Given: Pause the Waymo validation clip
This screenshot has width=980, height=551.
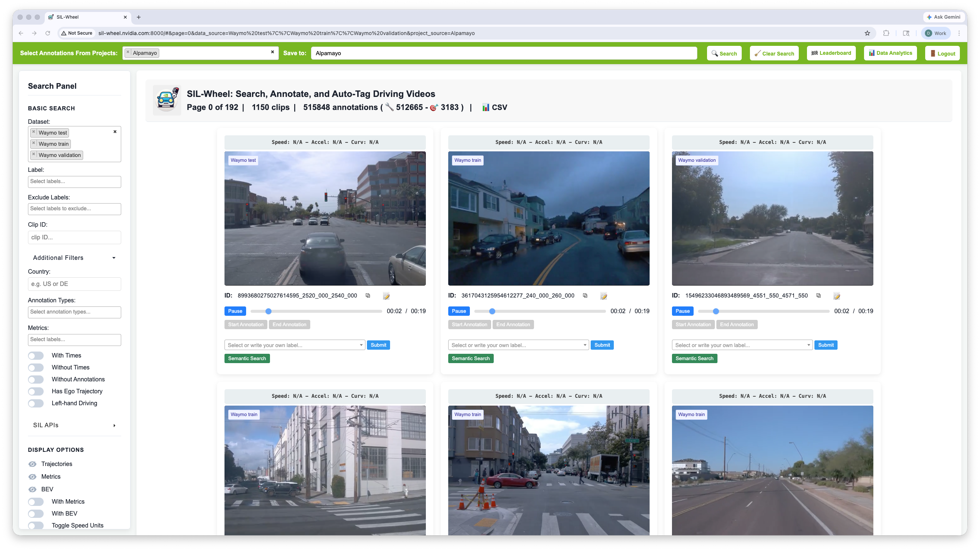Looking at the screenshot, I should point(682,311).
